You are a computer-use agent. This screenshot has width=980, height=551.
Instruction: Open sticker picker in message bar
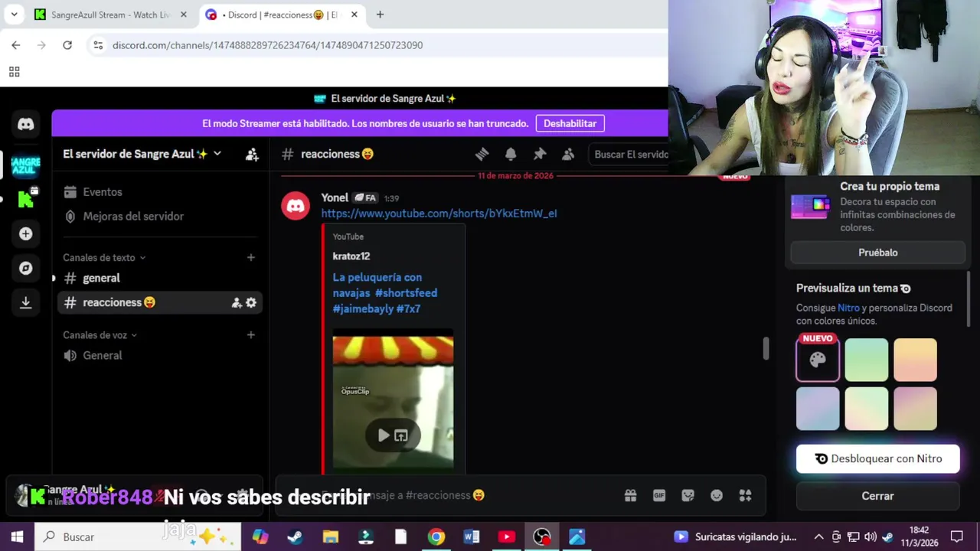[688, 495]
